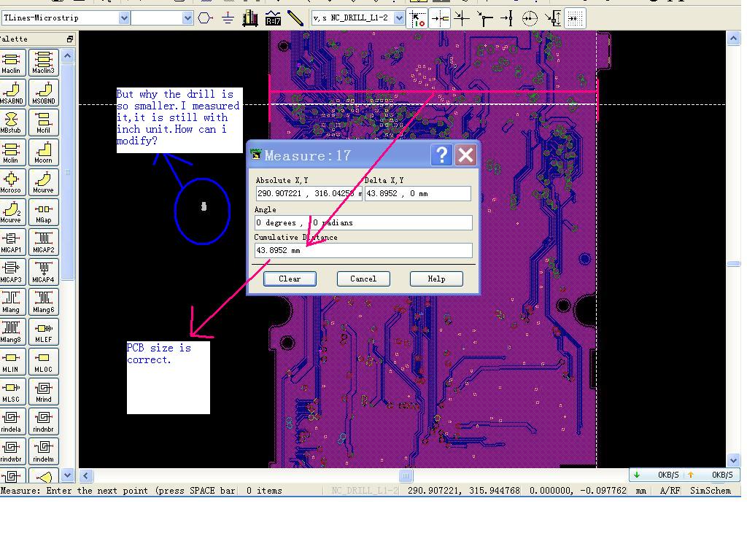
Task: Click layout horizontal scrollbar left arrow
Action: pos(86,475)
